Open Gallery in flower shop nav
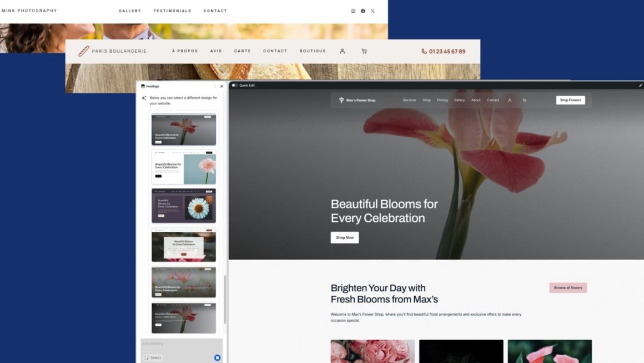The width and height of the screenshot is (644, 363). tap(459, 100)
